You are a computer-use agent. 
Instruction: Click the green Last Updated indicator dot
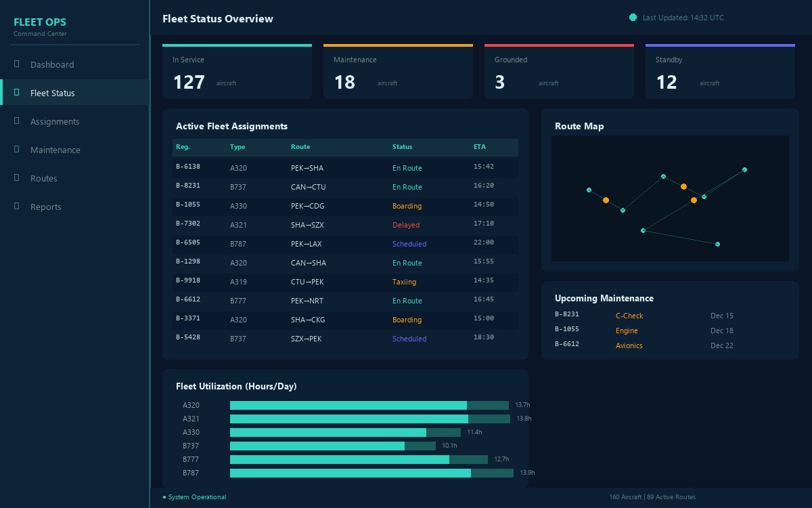coord(633,18)
